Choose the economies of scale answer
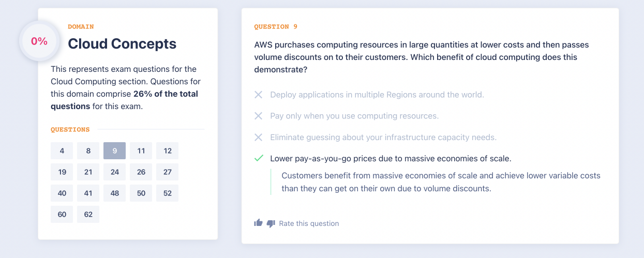Viewport: 644px width, 258px height. pyautogui.click(x=391, y=158)
